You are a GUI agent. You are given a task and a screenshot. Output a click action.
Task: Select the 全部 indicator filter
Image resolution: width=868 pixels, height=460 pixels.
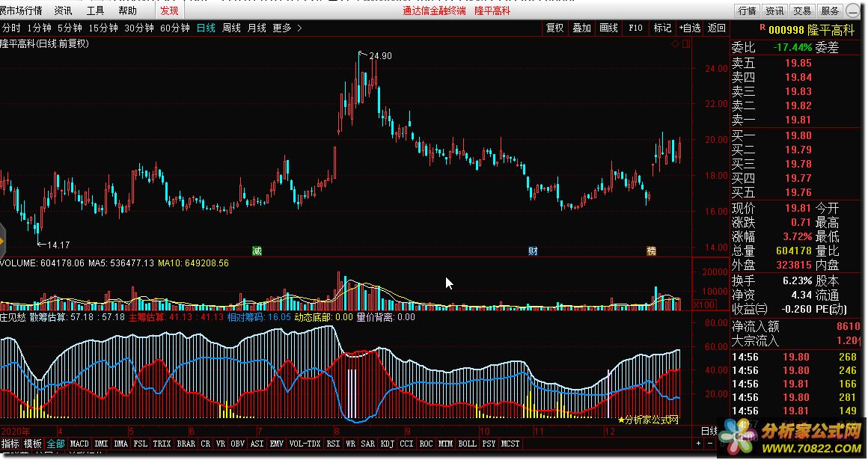[55, 444]
